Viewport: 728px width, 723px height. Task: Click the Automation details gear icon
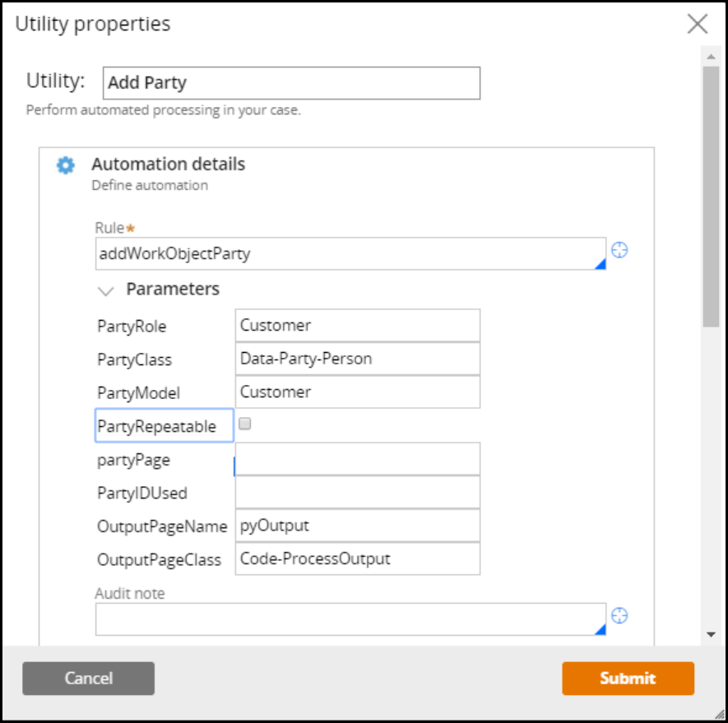tap(65, 165)
